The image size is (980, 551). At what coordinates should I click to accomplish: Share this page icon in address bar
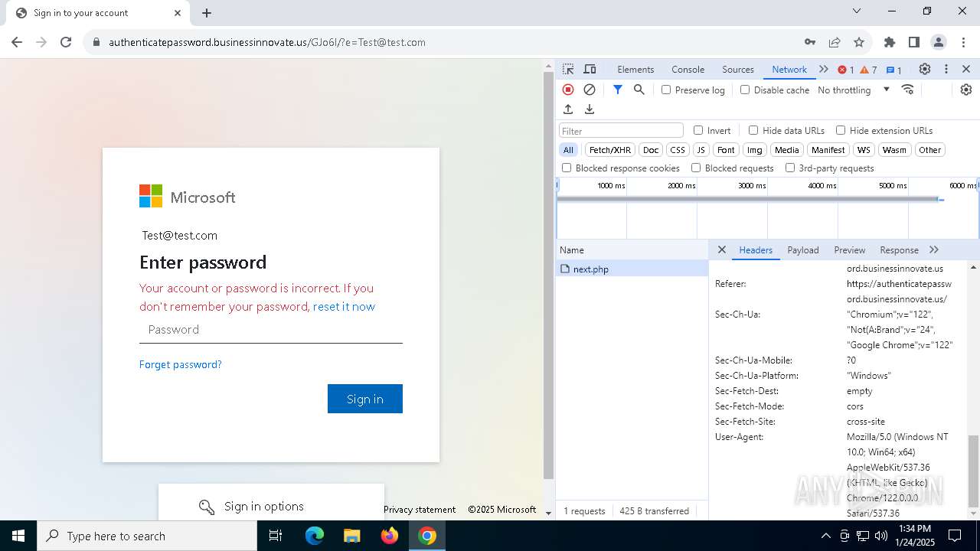(835, 42)
